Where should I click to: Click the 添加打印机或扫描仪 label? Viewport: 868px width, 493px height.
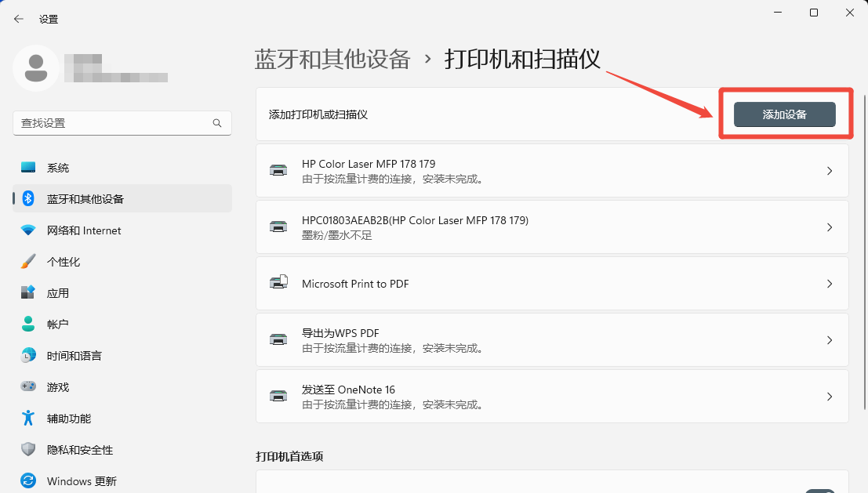click(x=318, y=114)
